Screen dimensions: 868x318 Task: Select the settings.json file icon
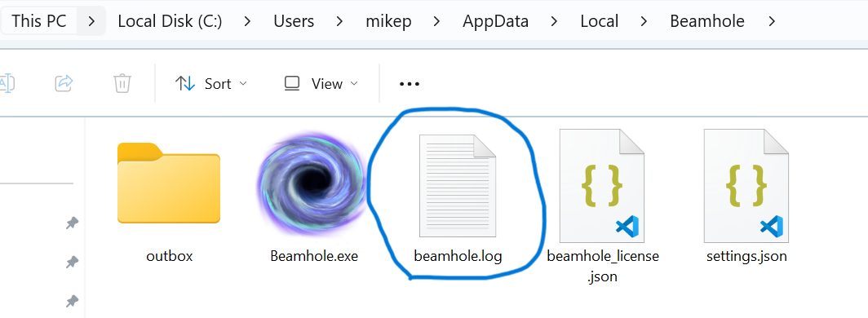(x=746, y=185)
